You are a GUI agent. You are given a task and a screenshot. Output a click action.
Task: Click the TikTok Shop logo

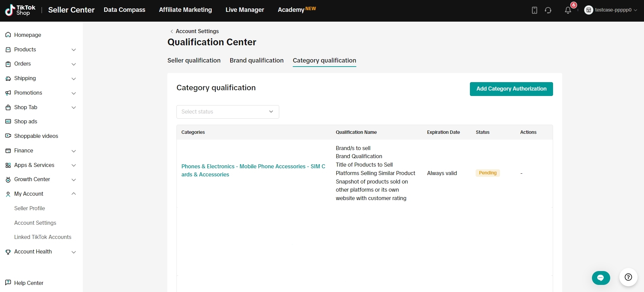pyautogui.click(x=20, y=10)
